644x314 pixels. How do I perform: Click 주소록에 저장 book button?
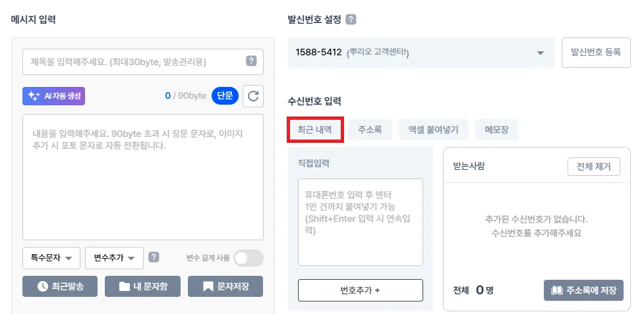pos(583,290)
